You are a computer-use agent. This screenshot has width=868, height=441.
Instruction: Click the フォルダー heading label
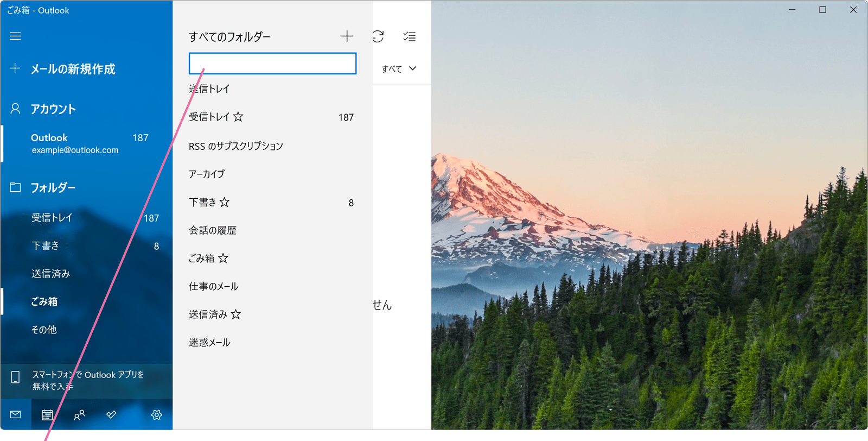click(53, 188)
